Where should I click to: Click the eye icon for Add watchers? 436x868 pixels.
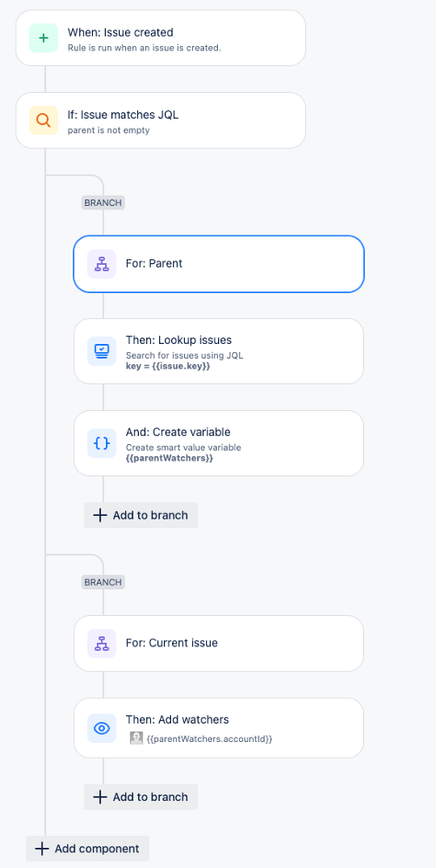(102, 728)
